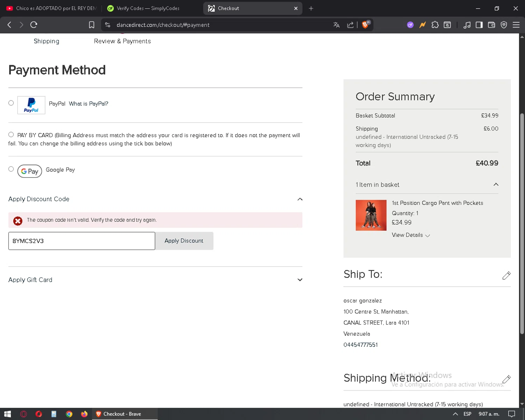Click the discount code input field
Viewport: 525px width, 420px height.
pos(82,241)
